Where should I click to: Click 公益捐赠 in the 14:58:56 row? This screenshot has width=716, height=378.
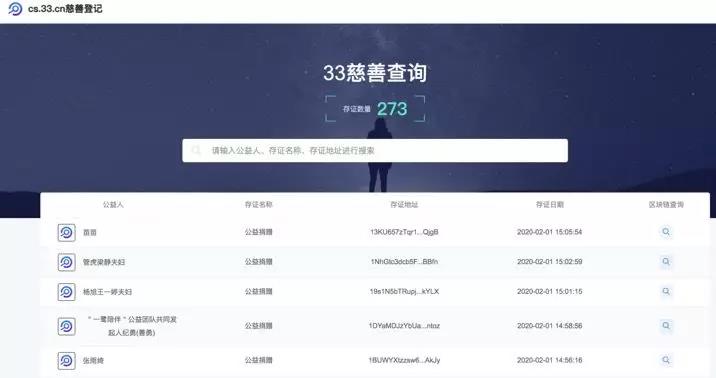pos(258,326)
